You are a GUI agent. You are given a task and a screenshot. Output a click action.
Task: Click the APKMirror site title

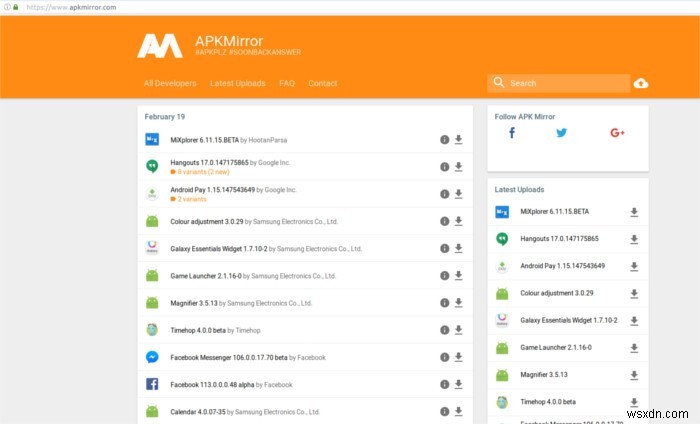pos(229,41)
